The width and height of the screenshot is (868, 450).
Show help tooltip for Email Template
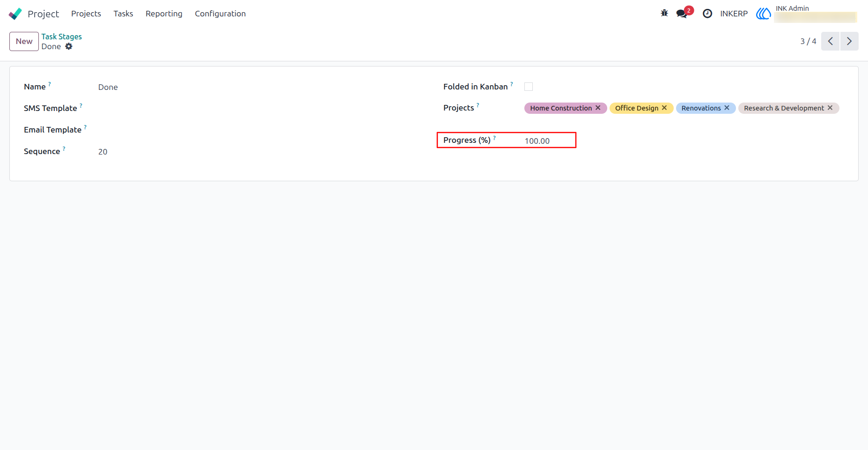pos(85,127)
